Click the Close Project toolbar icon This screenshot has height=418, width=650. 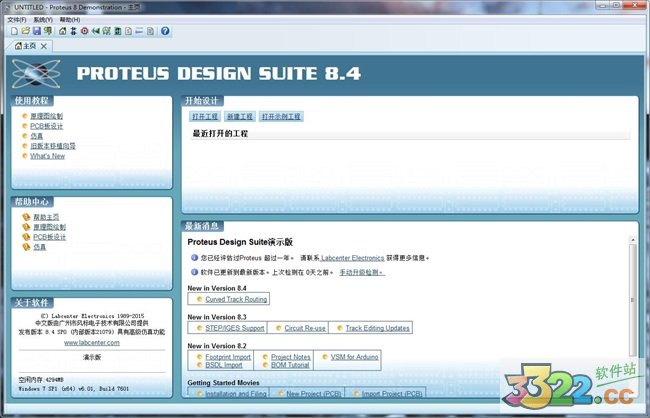coord(48,31)
